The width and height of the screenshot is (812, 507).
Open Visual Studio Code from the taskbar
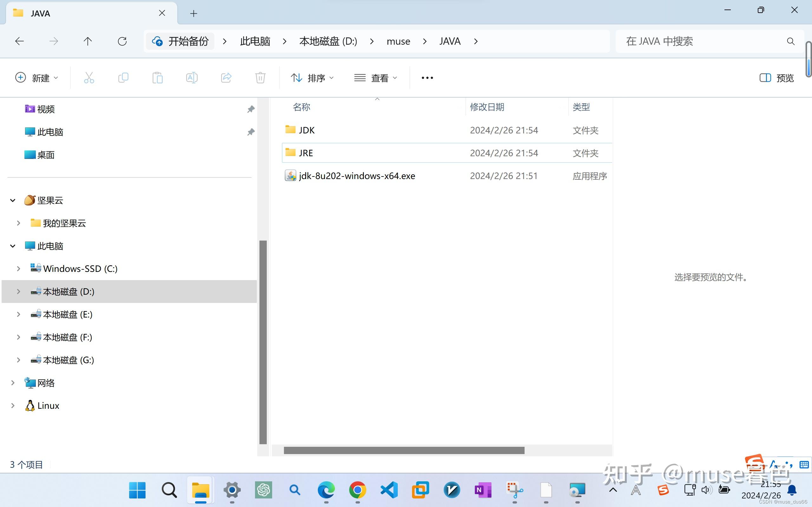(388, 490)
